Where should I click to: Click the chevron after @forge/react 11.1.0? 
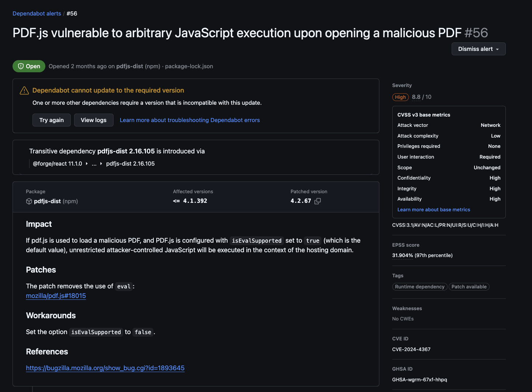[x=86, y=163]
